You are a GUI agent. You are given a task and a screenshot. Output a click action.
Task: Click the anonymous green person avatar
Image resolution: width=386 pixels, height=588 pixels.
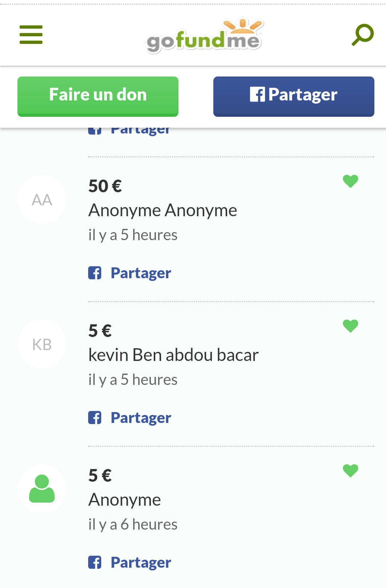click(42, 489)
